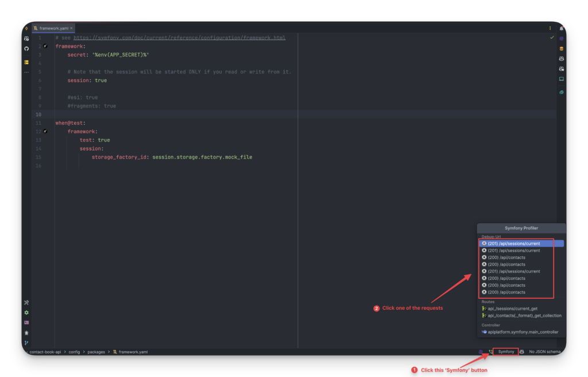This screenshot has width=588, height=377.
Task: Click the Copilot status icon in status bar
Action: point(521,352)
